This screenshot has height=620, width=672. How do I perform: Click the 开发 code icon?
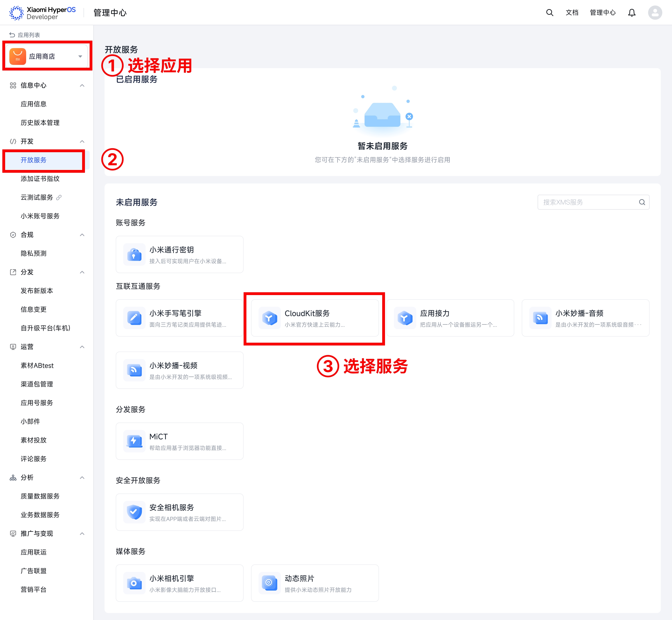[13, 141]
